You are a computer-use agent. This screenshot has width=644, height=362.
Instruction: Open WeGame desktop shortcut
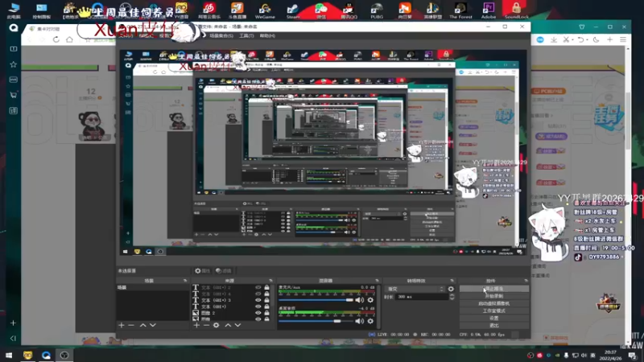point(265,10)
